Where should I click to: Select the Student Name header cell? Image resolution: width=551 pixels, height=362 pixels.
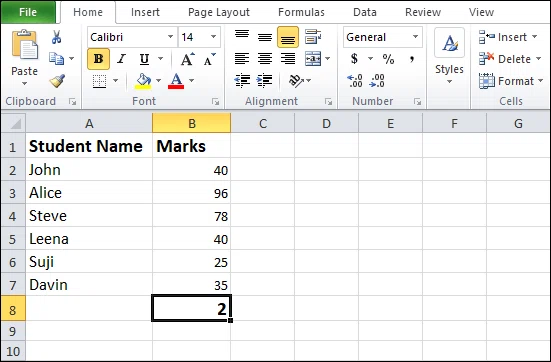89,146
